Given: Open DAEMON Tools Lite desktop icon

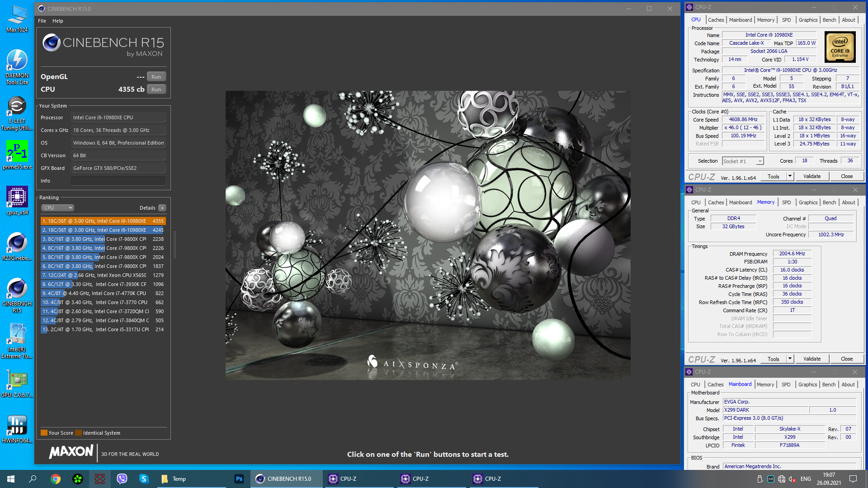Looking at the screenshot, I should point(17,67).
